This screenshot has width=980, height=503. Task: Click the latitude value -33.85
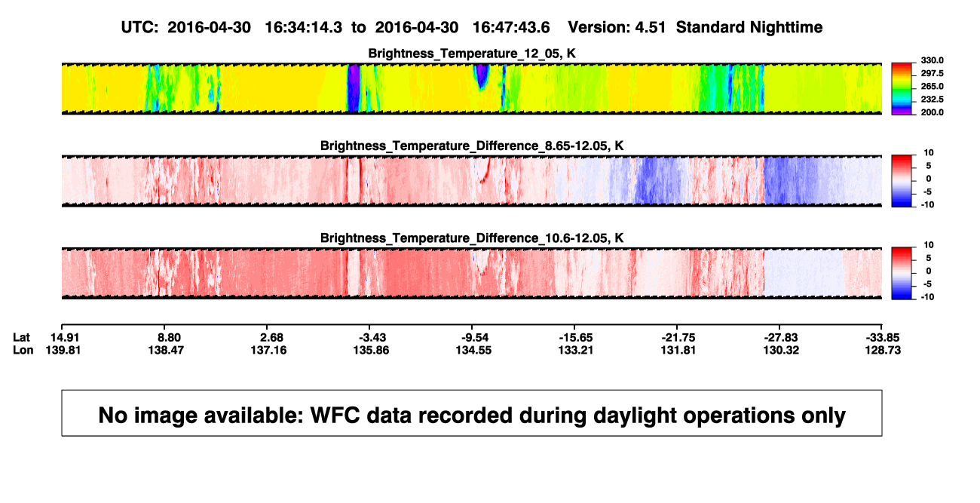pyautogui.click(x=884, y=337)
